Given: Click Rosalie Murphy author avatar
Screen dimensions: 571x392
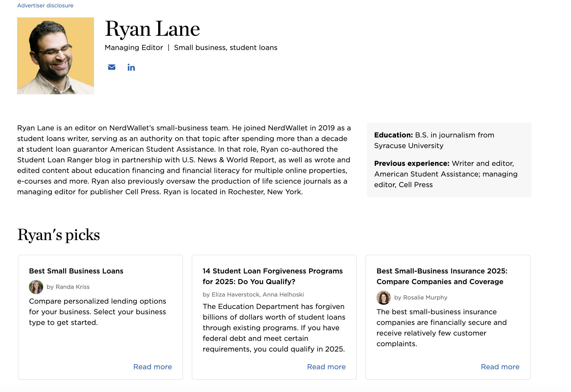Looking at the screenshot, I should tap(384, 297).
